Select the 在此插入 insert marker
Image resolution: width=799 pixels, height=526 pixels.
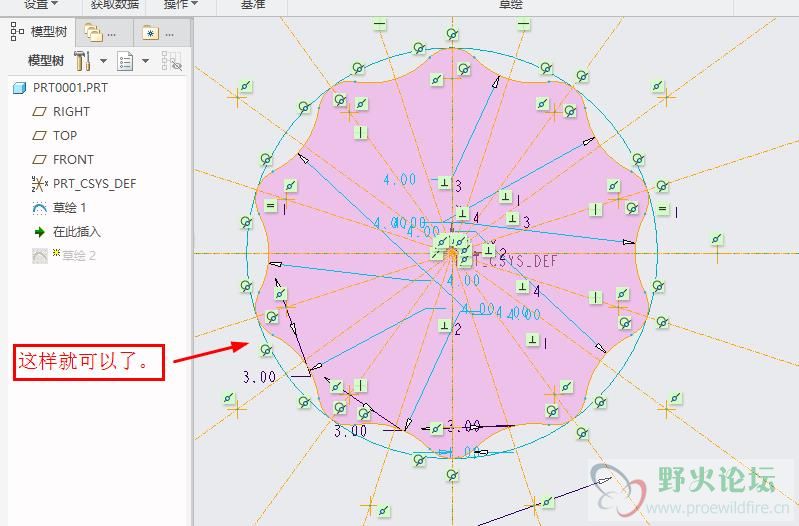(x=76, y=231)
